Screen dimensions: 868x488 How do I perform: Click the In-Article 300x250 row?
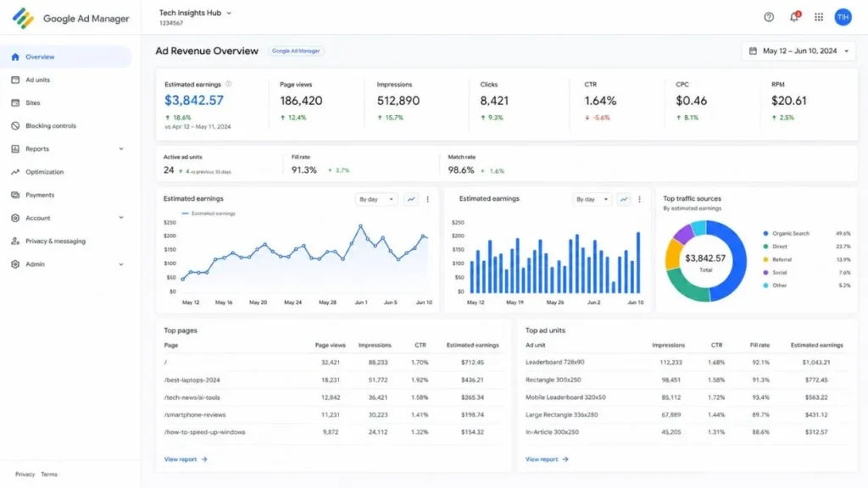pos(687,432)
